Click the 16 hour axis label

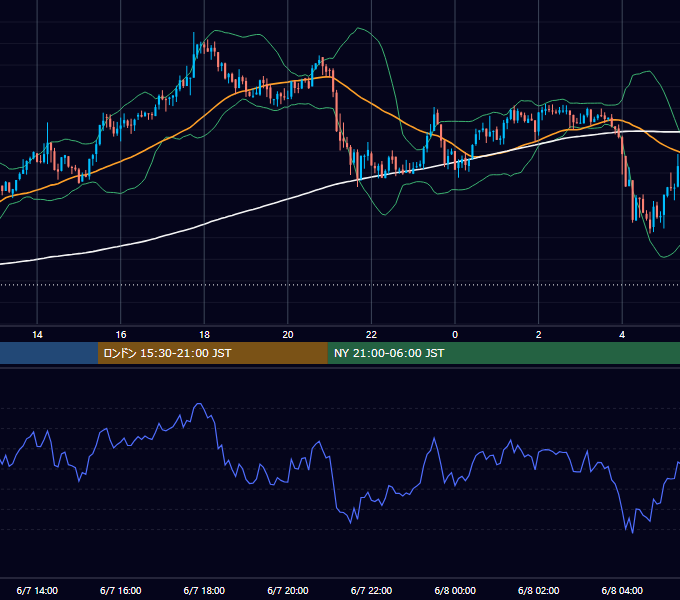[x=121, y=335]
